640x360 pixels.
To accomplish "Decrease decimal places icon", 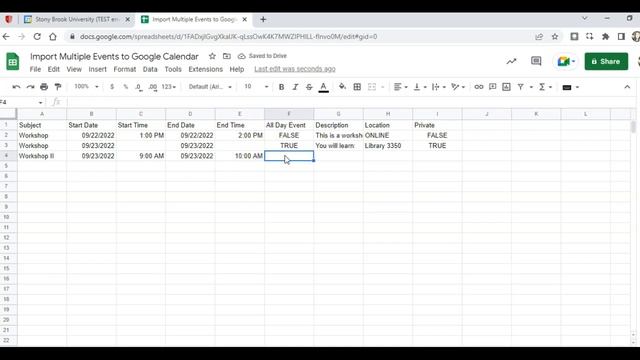I will pyautogui.click(x=139, y=87).
